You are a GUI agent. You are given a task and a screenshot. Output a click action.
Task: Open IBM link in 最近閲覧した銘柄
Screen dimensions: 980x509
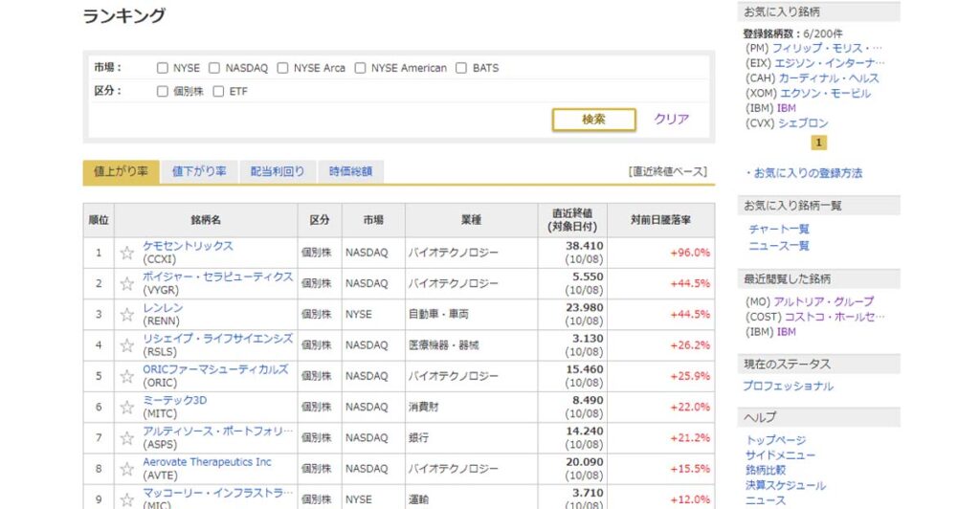787,332
